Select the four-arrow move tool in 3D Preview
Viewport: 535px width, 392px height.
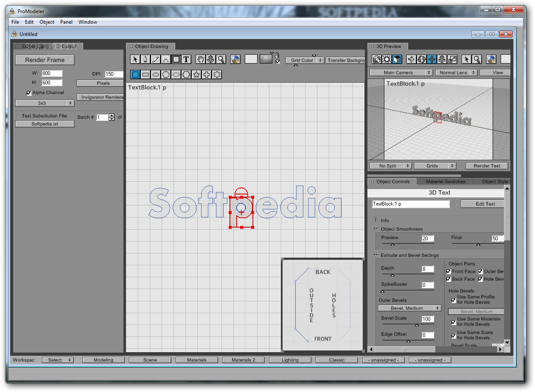(432, 59)
